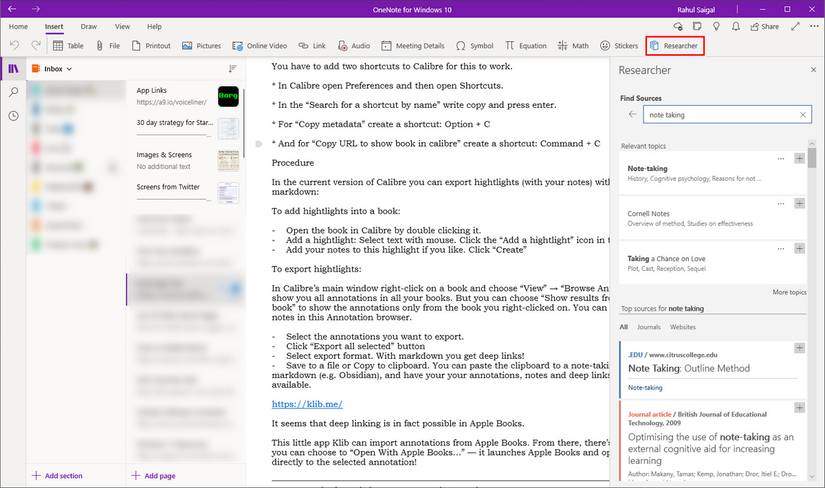The width and height of the screenshot is (825, 488).
Task: Click the Redo arrow icon
Action: 36,45
